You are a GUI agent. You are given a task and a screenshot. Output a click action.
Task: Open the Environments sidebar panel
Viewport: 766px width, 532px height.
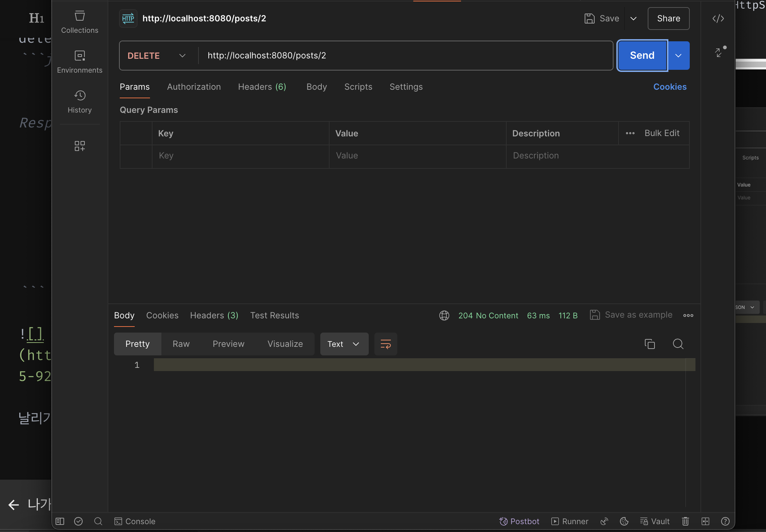coord(79,62)
